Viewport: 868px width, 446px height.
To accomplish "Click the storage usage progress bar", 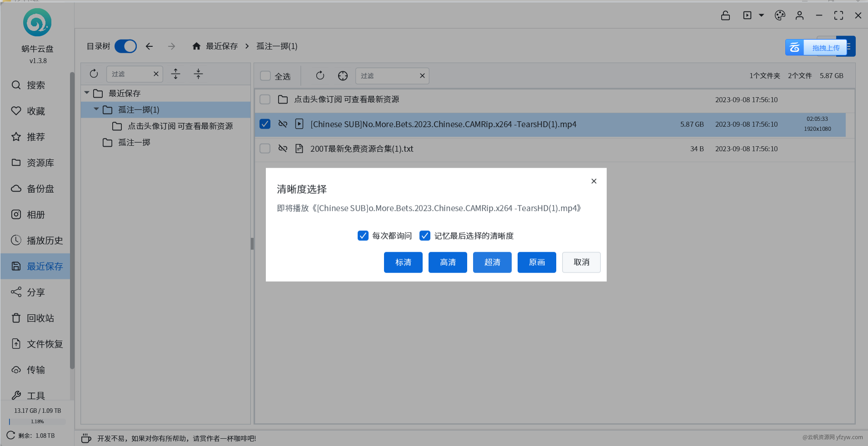I will click(37, 421).
